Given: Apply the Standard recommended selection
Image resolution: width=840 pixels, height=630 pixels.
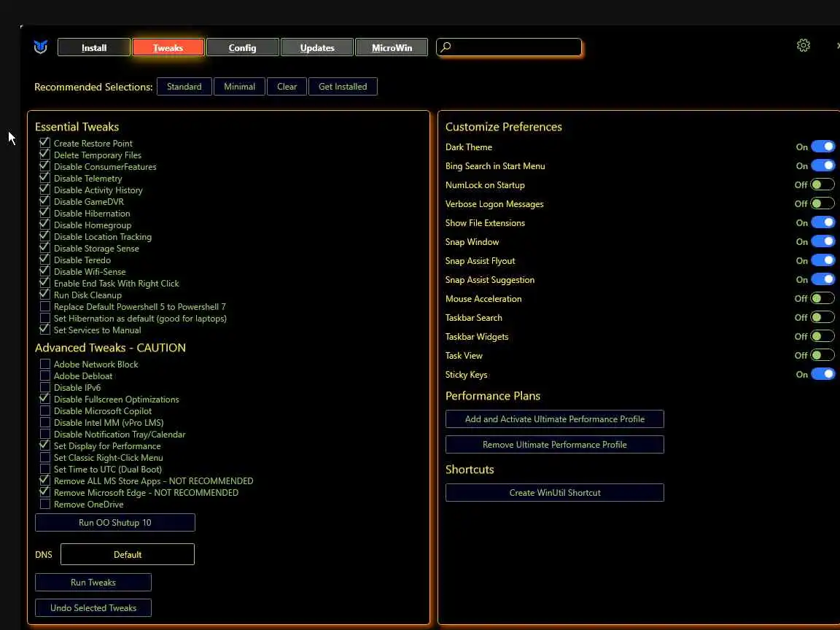Looking at the screenshot, I should (184, 87).
